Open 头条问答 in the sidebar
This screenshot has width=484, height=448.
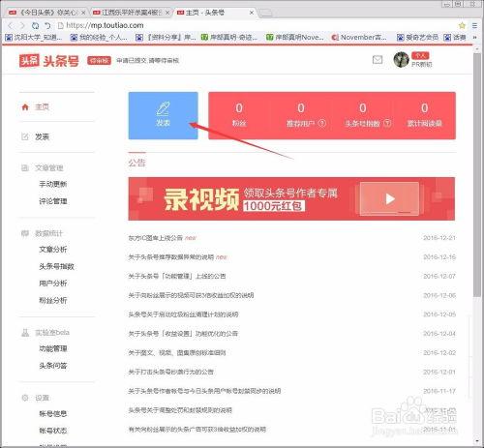coord(53,366)
